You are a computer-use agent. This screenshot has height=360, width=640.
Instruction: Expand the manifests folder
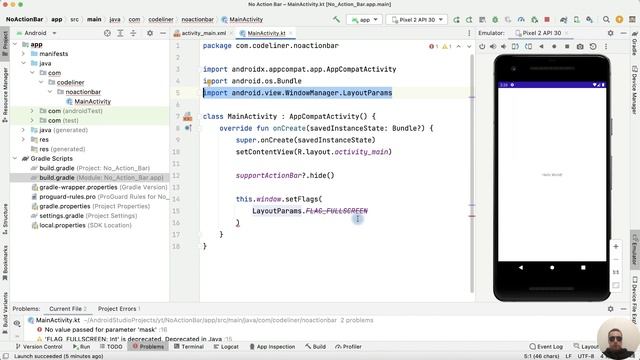[23, 53]
